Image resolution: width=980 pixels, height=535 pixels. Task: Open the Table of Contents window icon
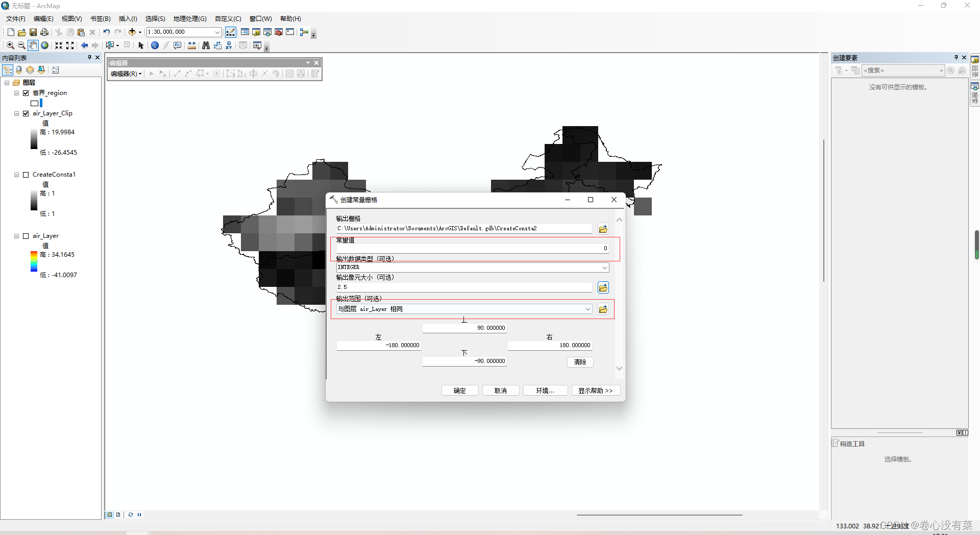pos(245,32)
